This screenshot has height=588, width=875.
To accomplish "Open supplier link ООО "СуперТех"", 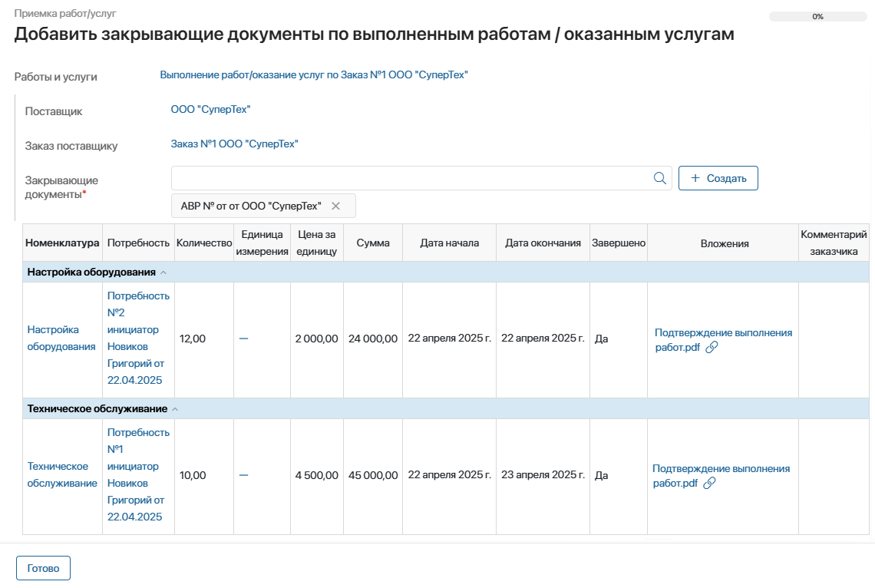I will coord(210,110).
